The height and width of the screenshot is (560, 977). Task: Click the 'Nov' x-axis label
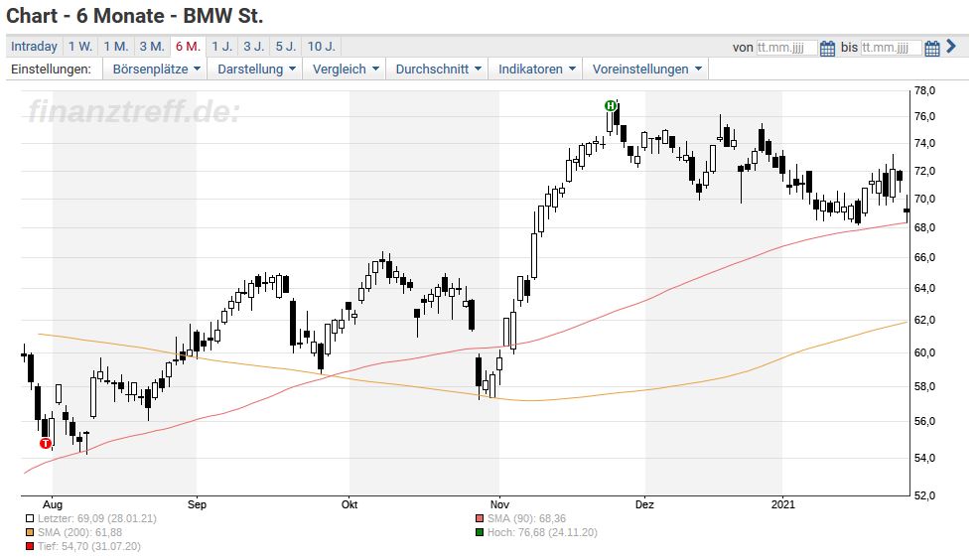[x=499, y=504]
